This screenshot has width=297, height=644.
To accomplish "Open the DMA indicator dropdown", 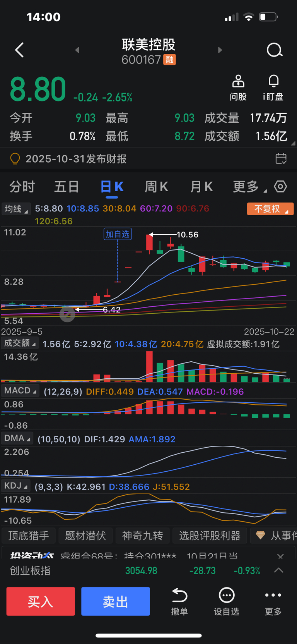I will [x=17, y=438].
